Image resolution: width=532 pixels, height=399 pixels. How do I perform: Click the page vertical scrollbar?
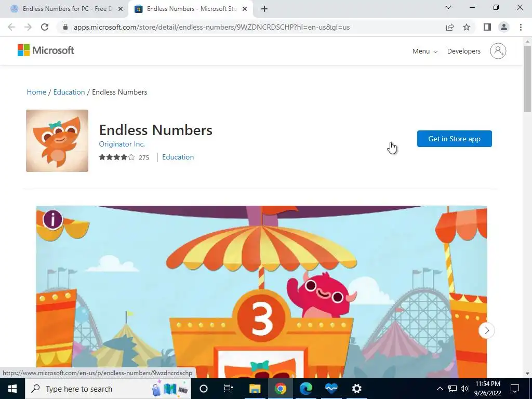[x=527, y=79]
